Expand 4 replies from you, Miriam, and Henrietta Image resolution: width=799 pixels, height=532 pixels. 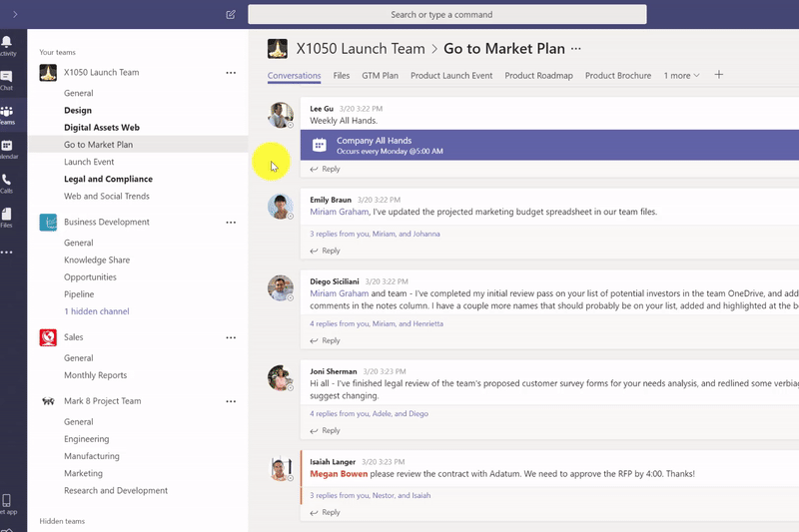click(x=377, y=323)
